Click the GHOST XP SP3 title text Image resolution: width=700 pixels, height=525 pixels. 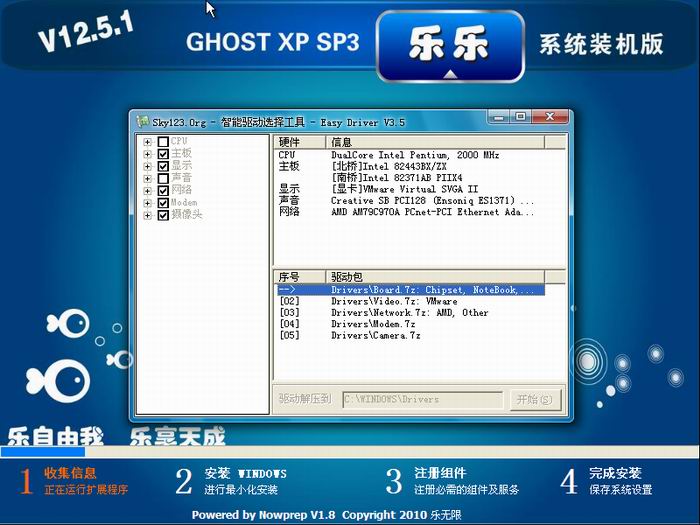(x=273, y=42)
